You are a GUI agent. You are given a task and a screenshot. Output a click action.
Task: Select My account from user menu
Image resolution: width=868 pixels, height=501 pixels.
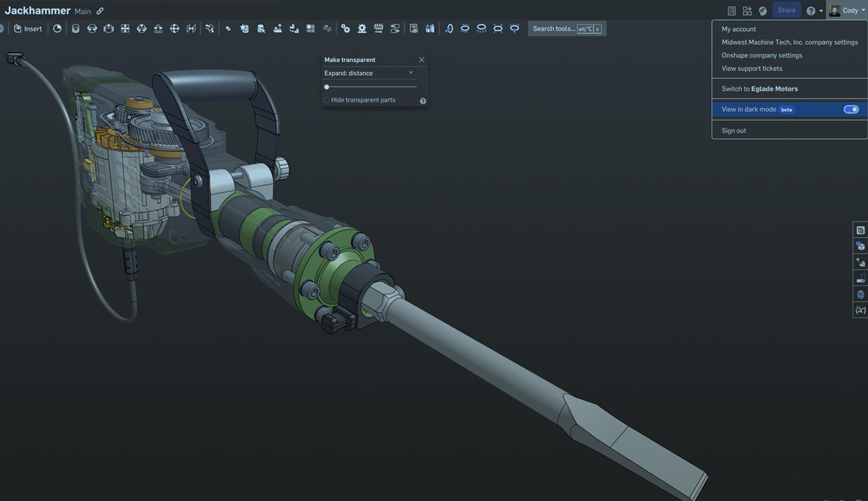pyautogui.click(x=738, y=29)
